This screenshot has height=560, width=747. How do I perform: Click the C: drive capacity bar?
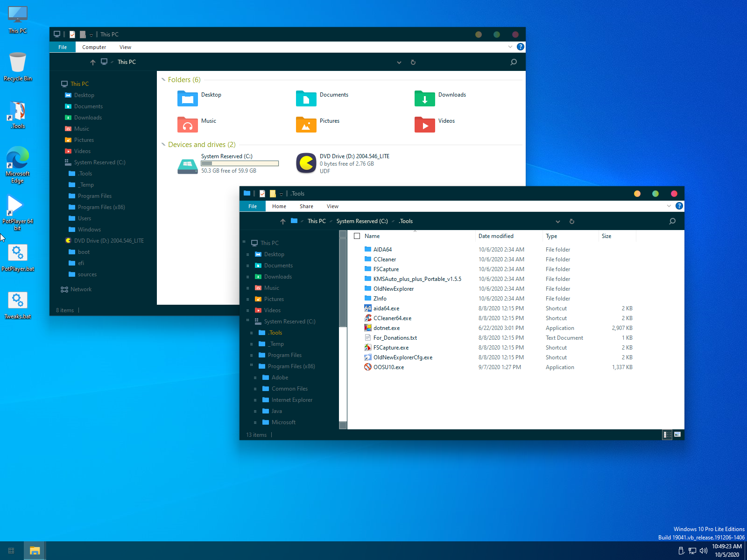tap(239, 163)
